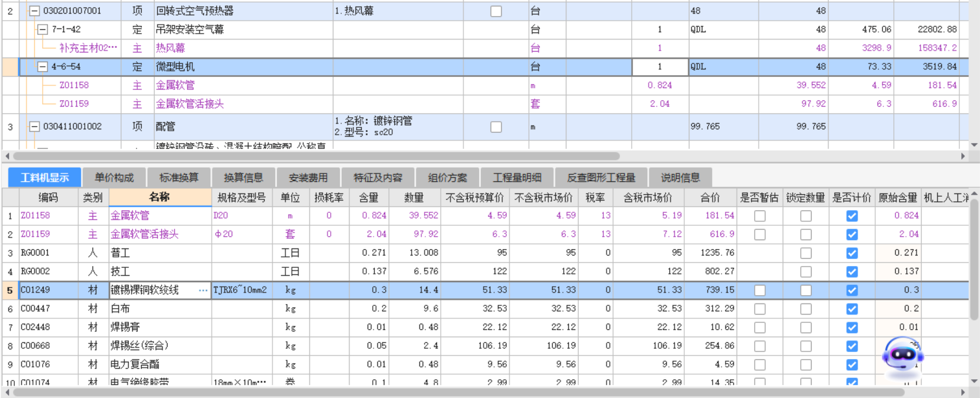980x398 pixels.
Task: Click the bottom horizontal scrollbar thumb
Action: (x=458, y=392)
